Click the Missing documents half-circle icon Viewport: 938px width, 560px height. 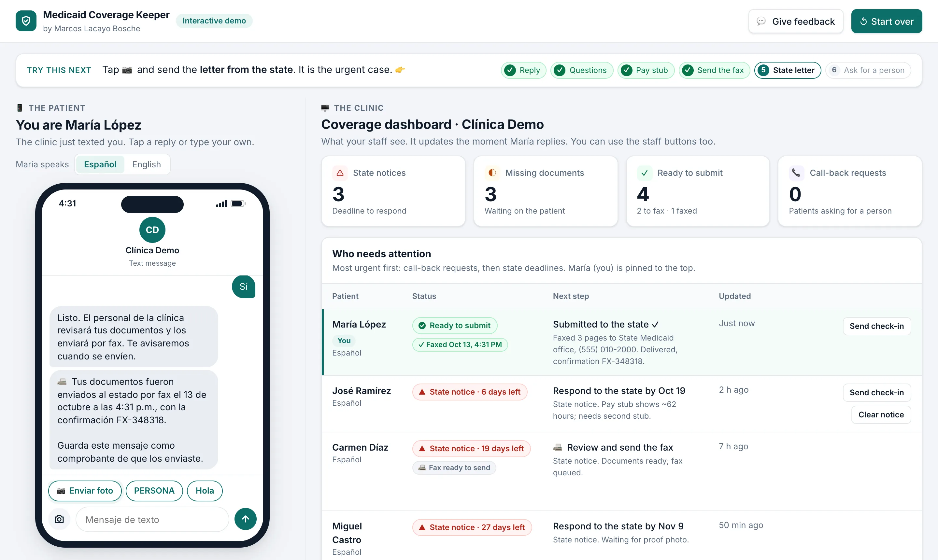point(492,173)
